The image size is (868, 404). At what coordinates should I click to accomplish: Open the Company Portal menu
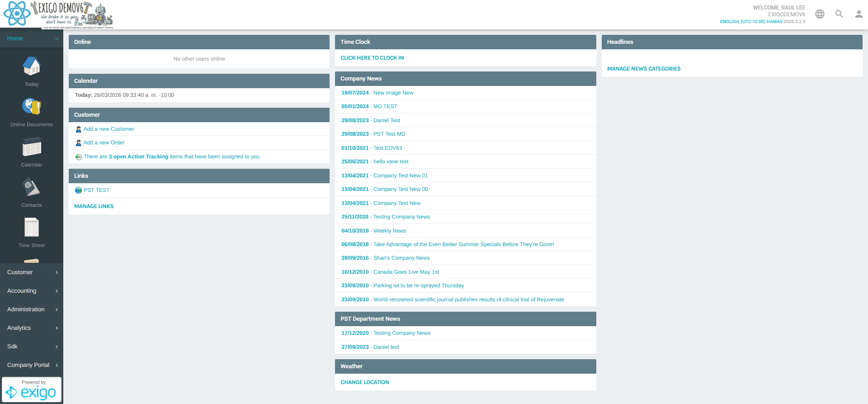(32, 365)
